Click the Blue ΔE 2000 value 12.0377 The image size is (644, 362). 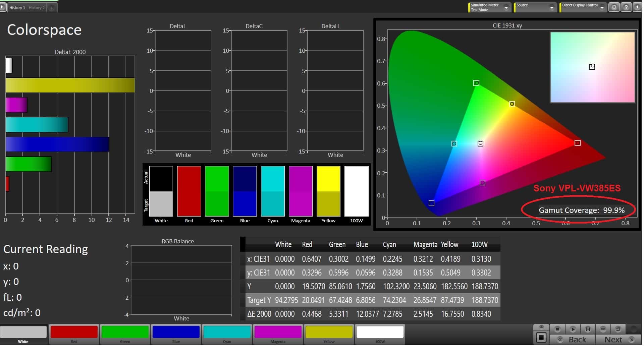tap(367, 314)
